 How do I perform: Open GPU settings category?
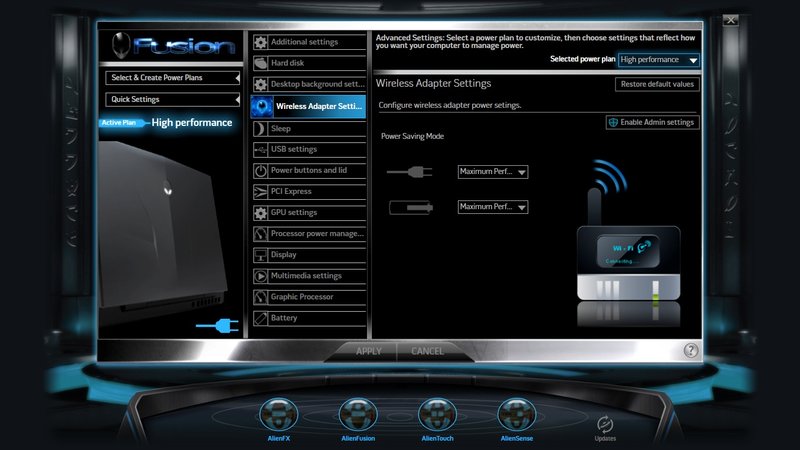click(x=309, y=213)
